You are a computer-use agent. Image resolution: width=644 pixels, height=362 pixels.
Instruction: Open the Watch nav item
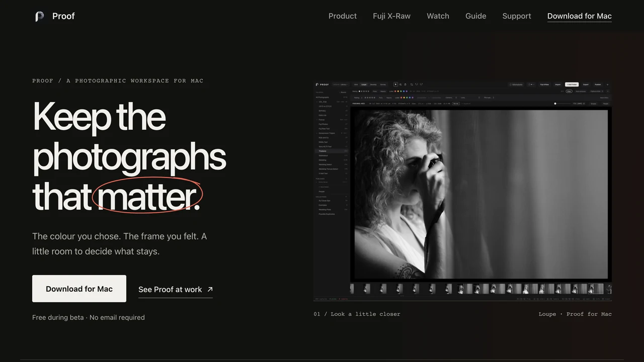pos(438,16)
